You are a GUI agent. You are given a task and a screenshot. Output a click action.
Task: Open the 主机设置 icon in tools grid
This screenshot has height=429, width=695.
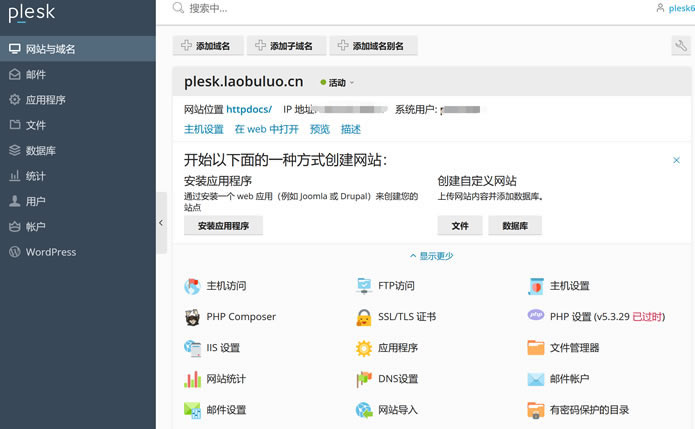pyautogui.click(x=536, y=286)
